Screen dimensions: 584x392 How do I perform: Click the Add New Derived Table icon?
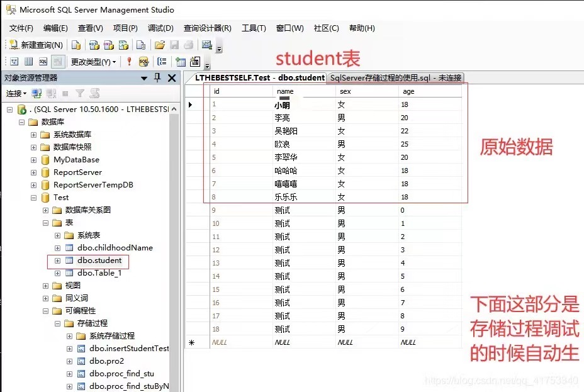point(195,62)
